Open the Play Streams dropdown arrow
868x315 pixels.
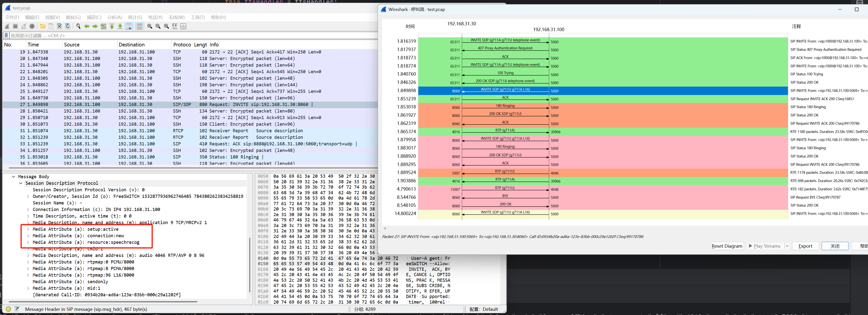[787, 246]
